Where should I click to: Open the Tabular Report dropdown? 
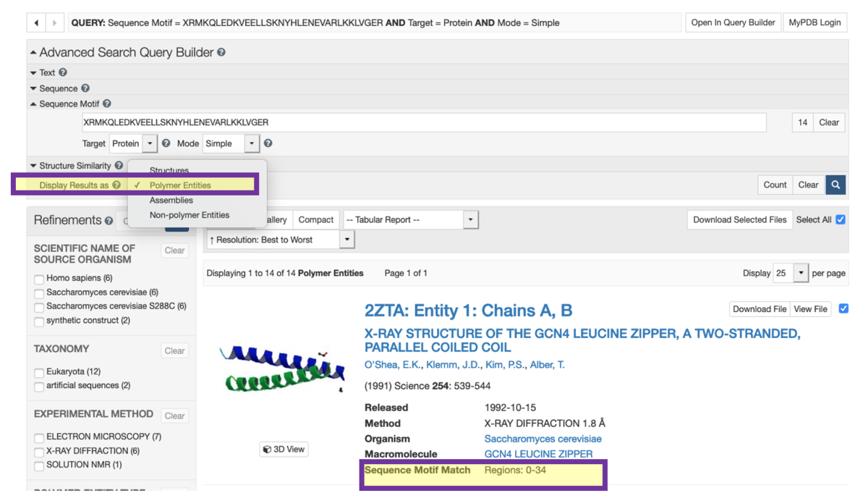(410, 219)
